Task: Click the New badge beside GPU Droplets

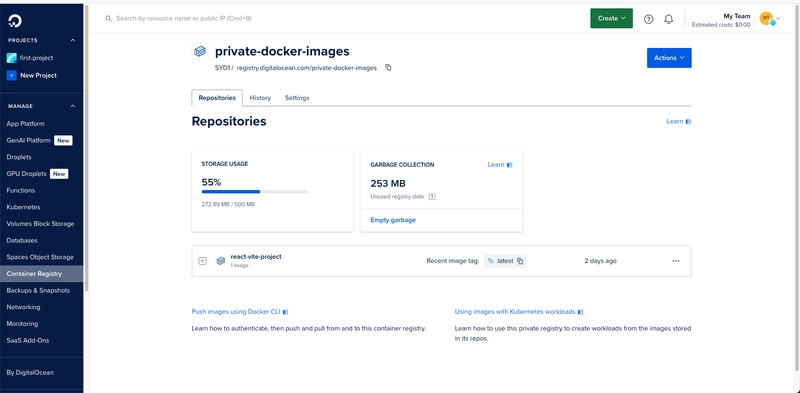Action: coord(59,174)
